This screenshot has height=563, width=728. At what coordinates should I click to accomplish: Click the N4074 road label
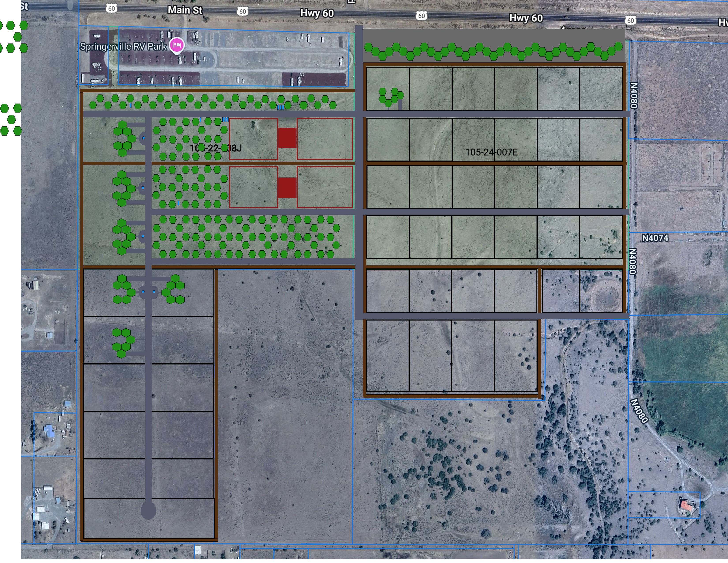point(655,238)
